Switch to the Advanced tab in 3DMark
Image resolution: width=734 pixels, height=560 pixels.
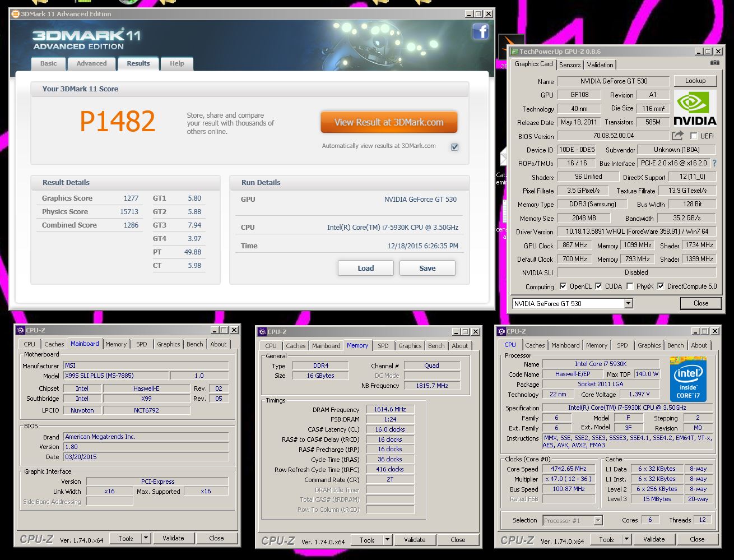91,63
